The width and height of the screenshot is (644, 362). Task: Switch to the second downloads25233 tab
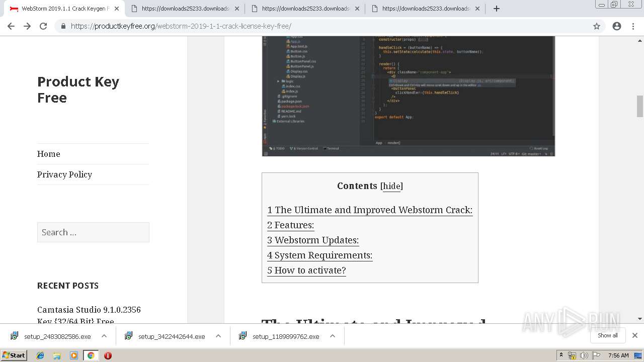(184, 9)
